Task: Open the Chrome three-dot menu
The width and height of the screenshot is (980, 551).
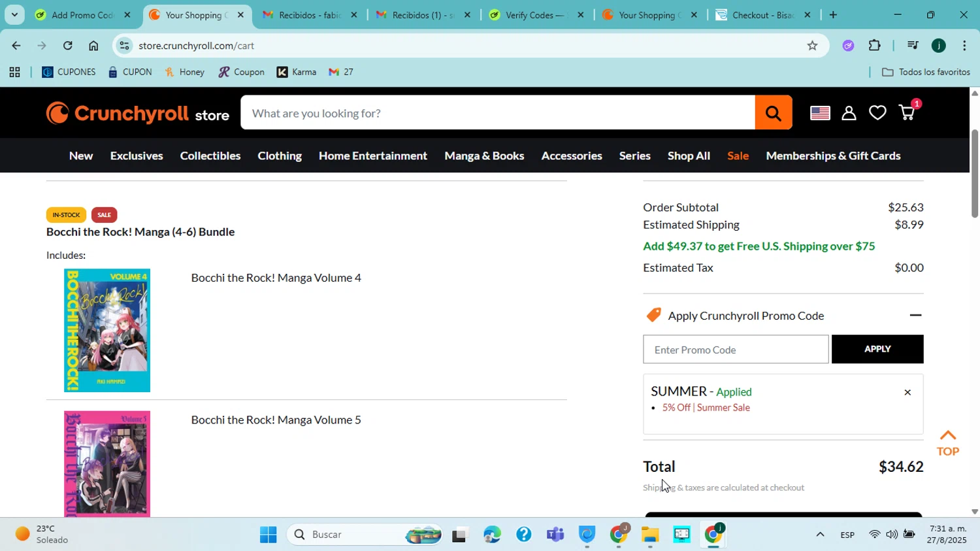Action: click(964, 46)
